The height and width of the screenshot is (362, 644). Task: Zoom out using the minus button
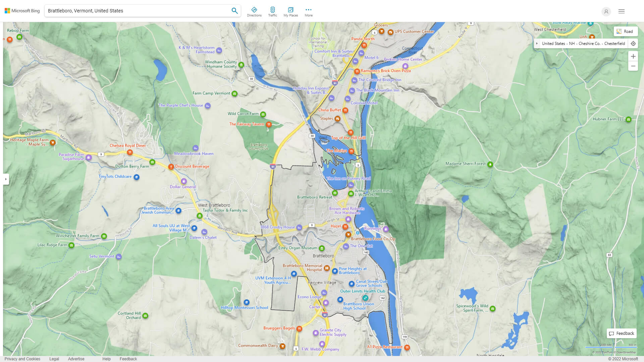point(633,66)
